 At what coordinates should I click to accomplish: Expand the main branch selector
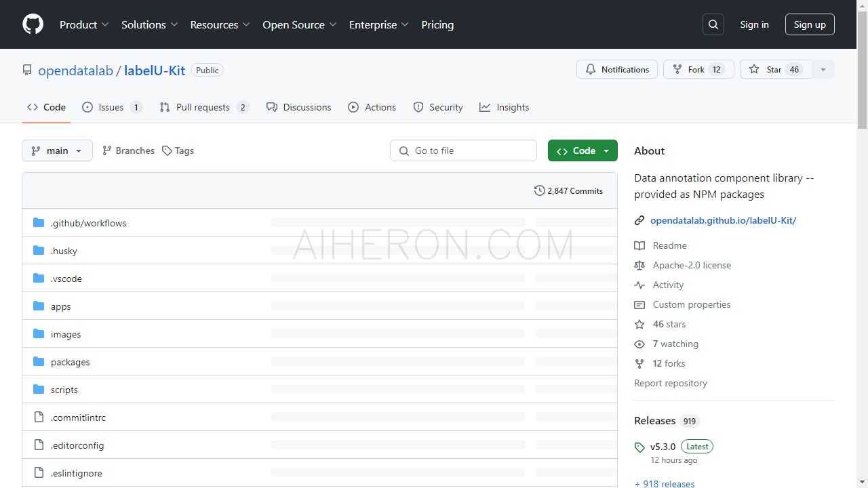pos(57,150)
